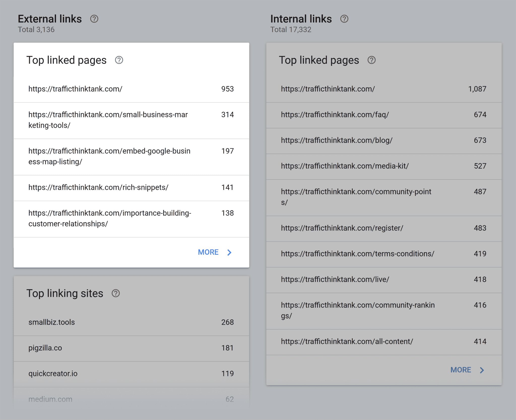Screen dimensions: 516x420
Task: Click the chevron arrow beside internal MORE
Action: tap(482, 370)
